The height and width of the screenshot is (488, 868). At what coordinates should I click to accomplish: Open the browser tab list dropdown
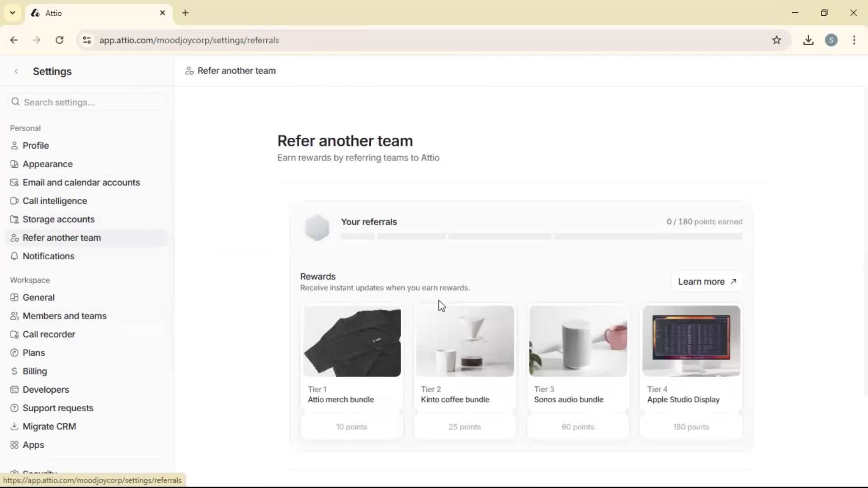[12, 13]
